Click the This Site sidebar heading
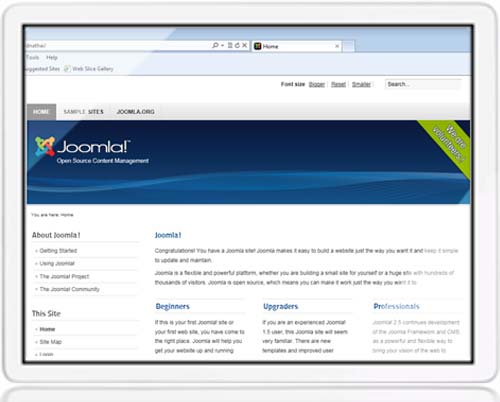 [46, 313]
